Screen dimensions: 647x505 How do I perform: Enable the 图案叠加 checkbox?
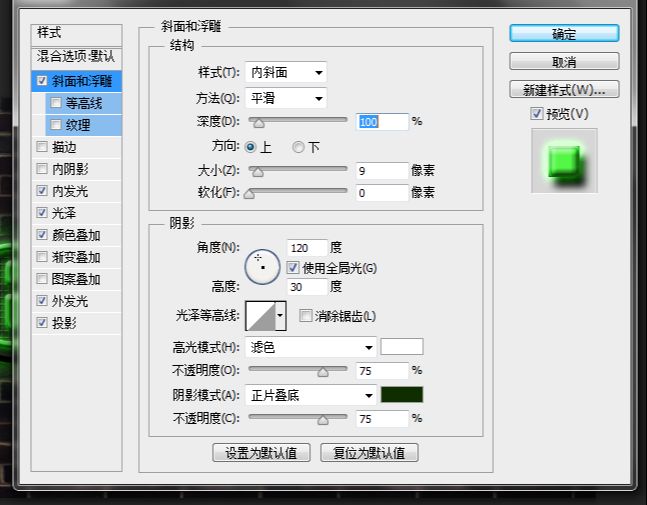coord(42,279)
